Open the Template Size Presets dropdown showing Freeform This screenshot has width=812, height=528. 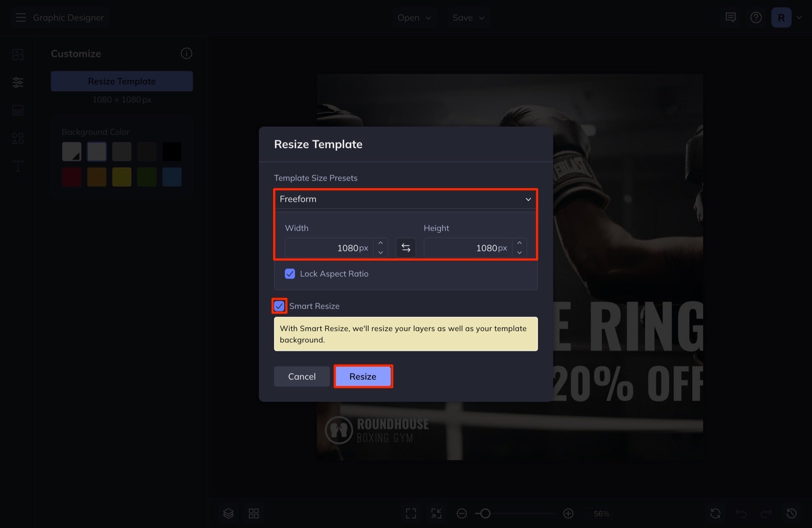click(x=405, y=199)
